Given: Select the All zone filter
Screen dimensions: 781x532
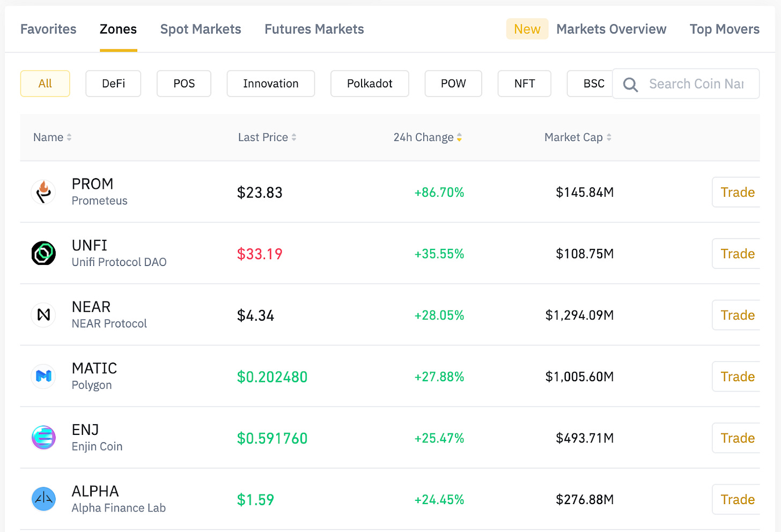Looking at the screenshot, I should [x=45, y=84].
